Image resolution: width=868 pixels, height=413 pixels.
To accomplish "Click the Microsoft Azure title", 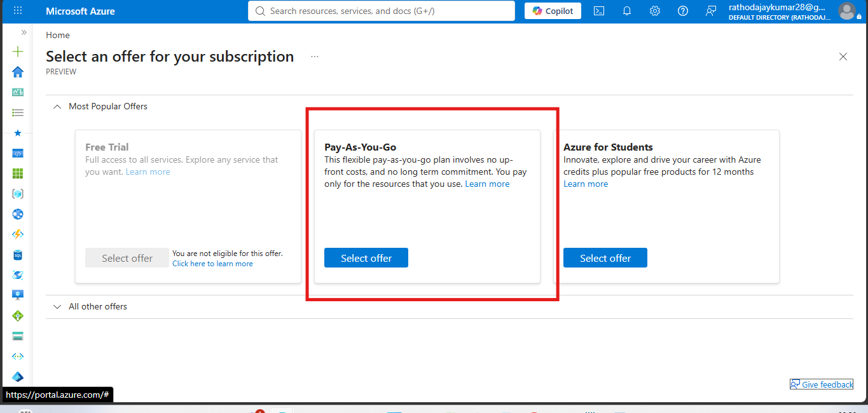I will point(80,11).
